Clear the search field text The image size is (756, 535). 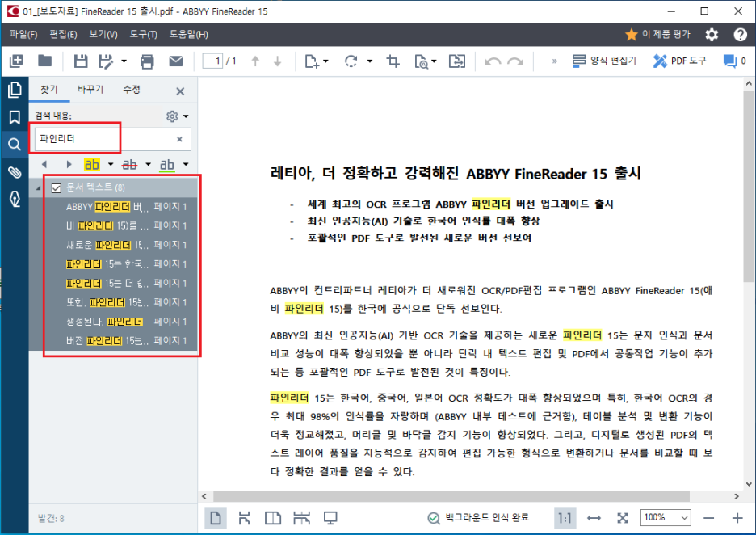click(179, 139)
